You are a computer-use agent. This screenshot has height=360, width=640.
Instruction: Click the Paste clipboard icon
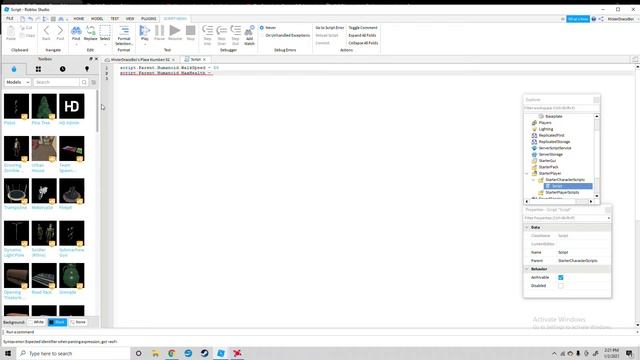tap(11, 30)
